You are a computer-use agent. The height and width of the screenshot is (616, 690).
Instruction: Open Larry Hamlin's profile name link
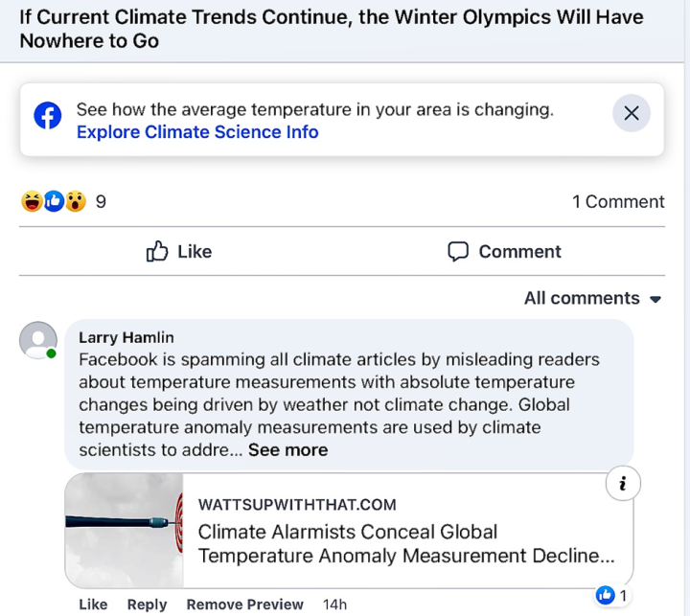126,337
